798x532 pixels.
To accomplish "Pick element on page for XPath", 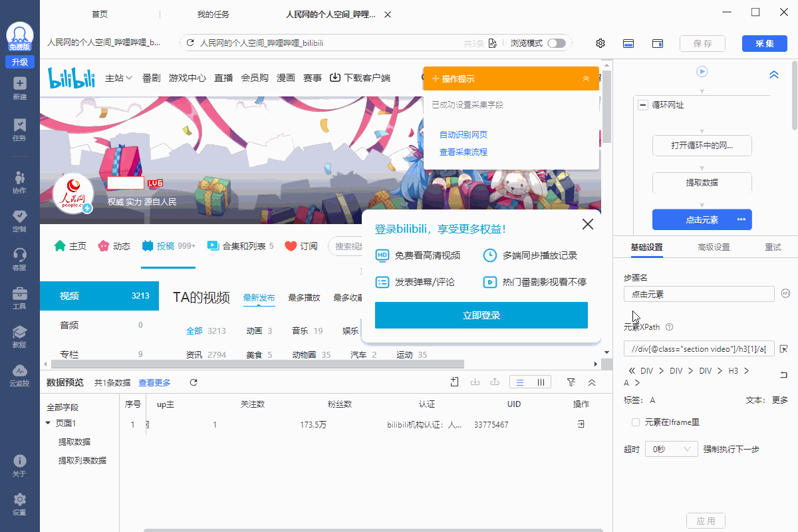I will [784, 349].
